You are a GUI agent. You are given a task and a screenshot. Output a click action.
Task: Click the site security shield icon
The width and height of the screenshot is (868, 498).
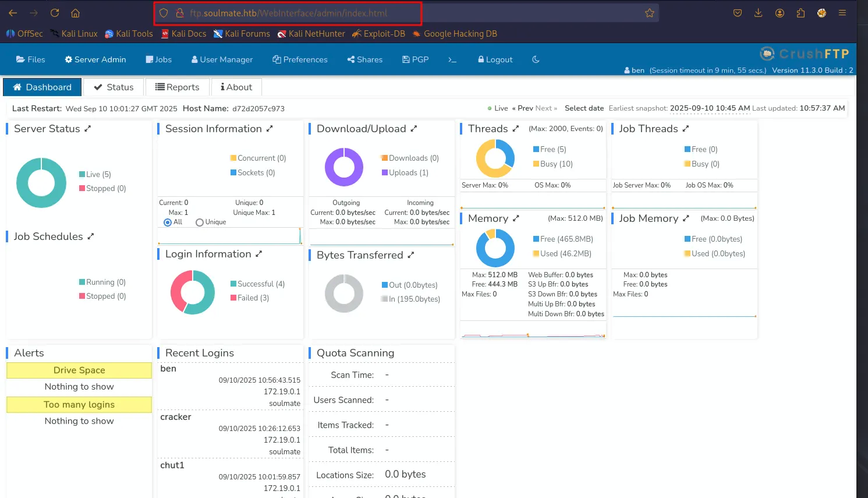[164, 13]
